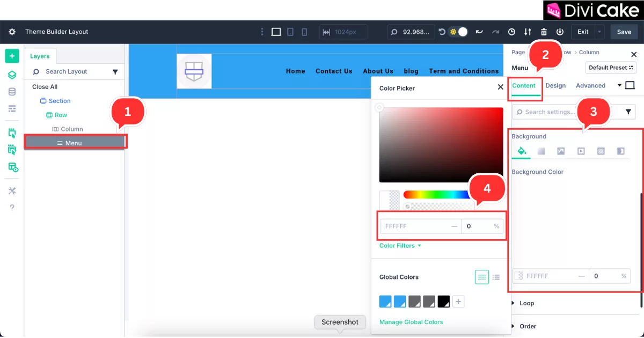Click Close All in Layers panel
The width and height of the screenshot is (644, 338).
(x=45, y=87)
